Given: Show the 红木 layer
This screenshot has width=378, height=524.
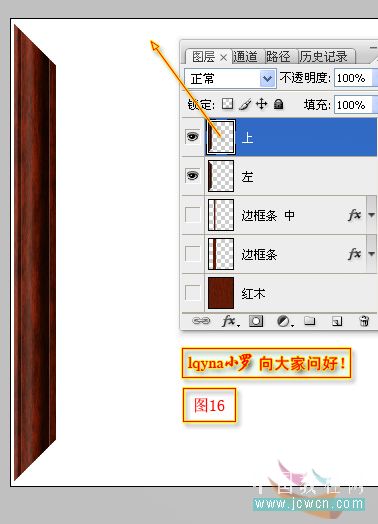Looking at the screenshot, I should (193, 293).
